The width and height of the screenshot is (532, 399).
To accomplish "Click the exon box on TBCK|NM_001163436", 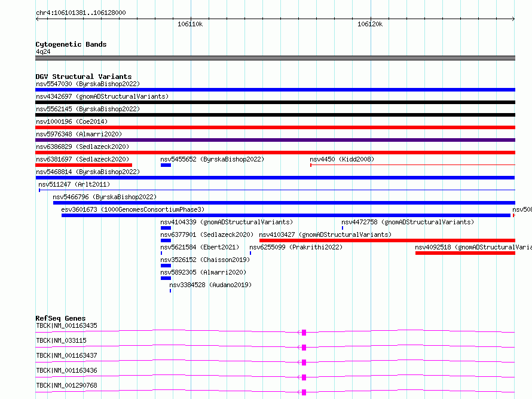I will (304, 377).
